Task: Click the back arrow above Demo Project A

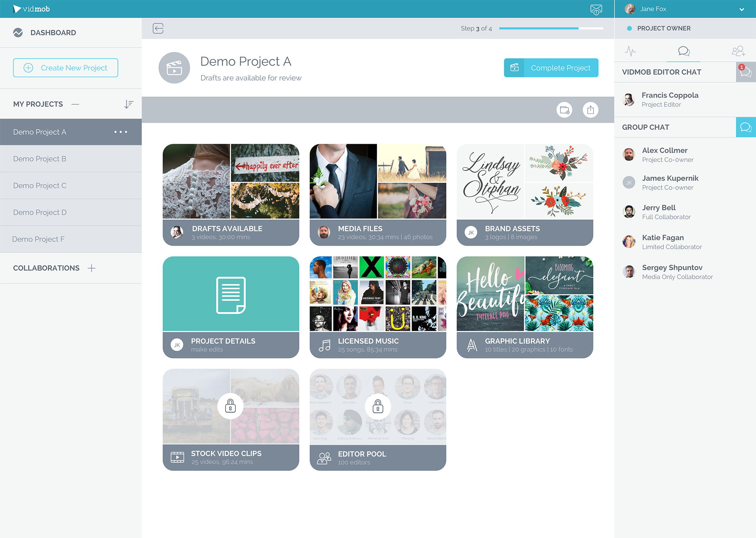Action: (158, 28)
